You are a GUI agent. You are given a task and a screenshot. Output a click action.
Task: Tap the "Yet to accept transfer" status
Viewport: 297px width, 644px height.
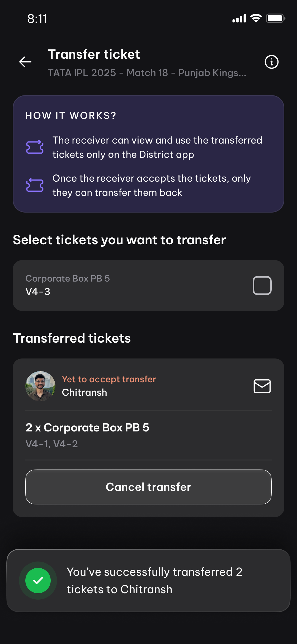(109, 379)
